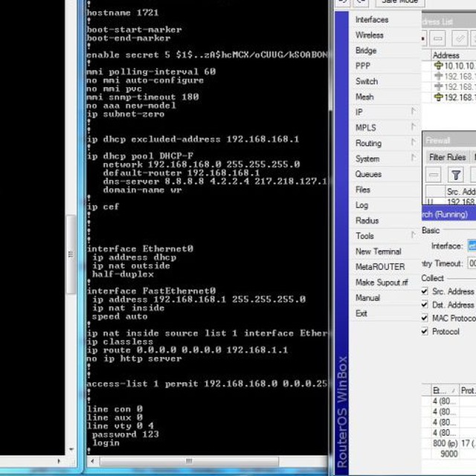Click the 'ip cef' line in terminal
The width and height of the screenshot is (476, 476).
click(x=103, y=207)
